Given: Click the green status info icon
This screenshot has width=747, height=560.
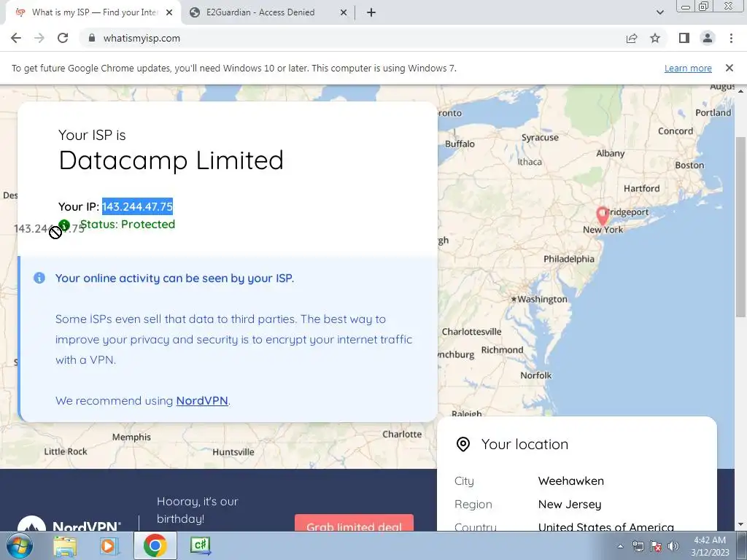Looking at the screenshot, I should 64,225.
